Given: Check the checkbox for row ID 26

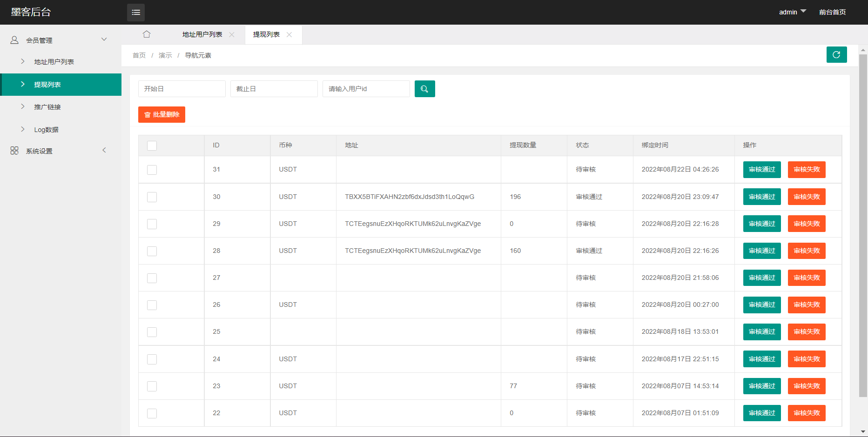Looking at the screenshot, I should [x=152, y=305].
